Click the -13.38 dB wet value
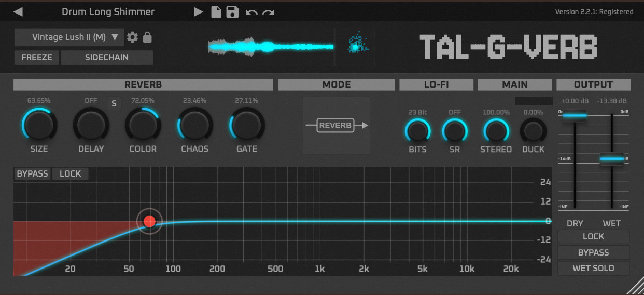Screen dimensions: 644x295 (x=612, y=101)
